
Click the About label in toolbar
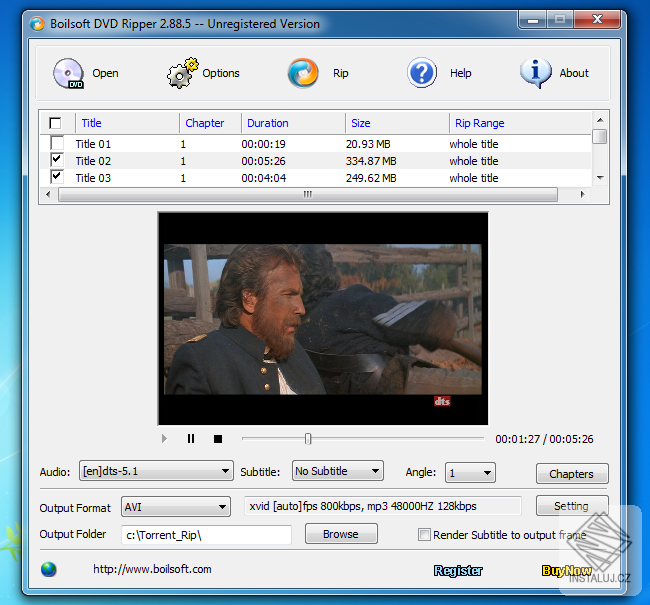point(574,73)
